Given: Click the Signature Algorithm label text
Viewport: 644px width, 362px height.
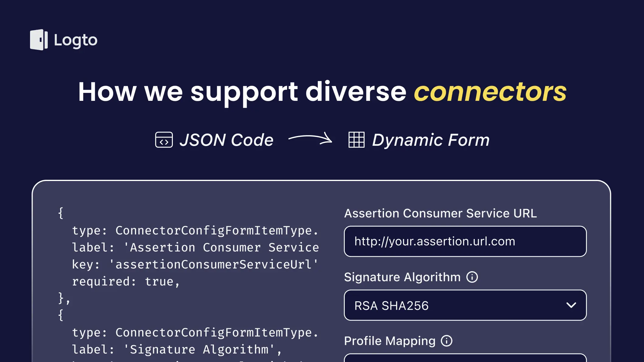Looking at the screenshot, I should pyautogui.click(x=403, y=277).
